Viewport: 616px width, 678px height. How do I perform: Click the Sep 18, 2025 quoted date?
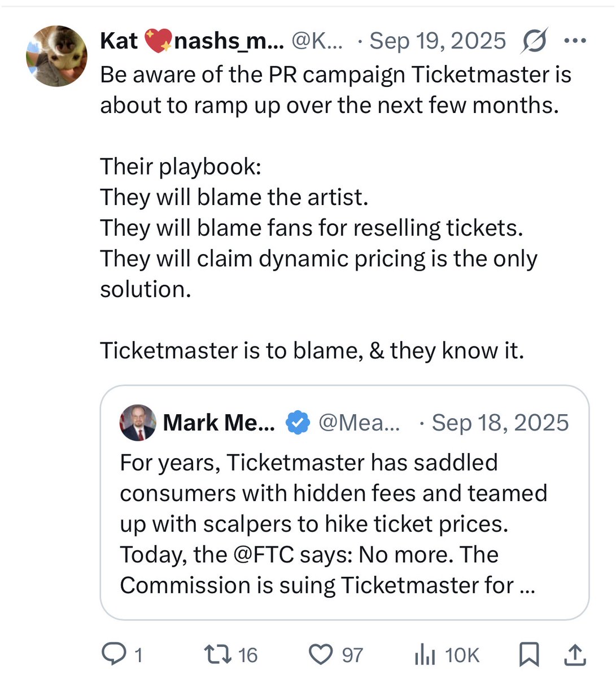pos(500,423)
